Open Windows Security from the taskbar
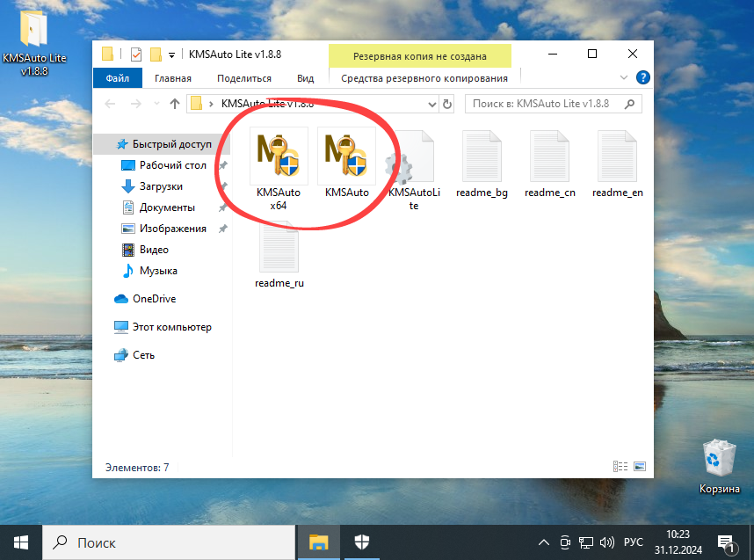The width and height of the screenshot is (754, 560). (361, 542)
